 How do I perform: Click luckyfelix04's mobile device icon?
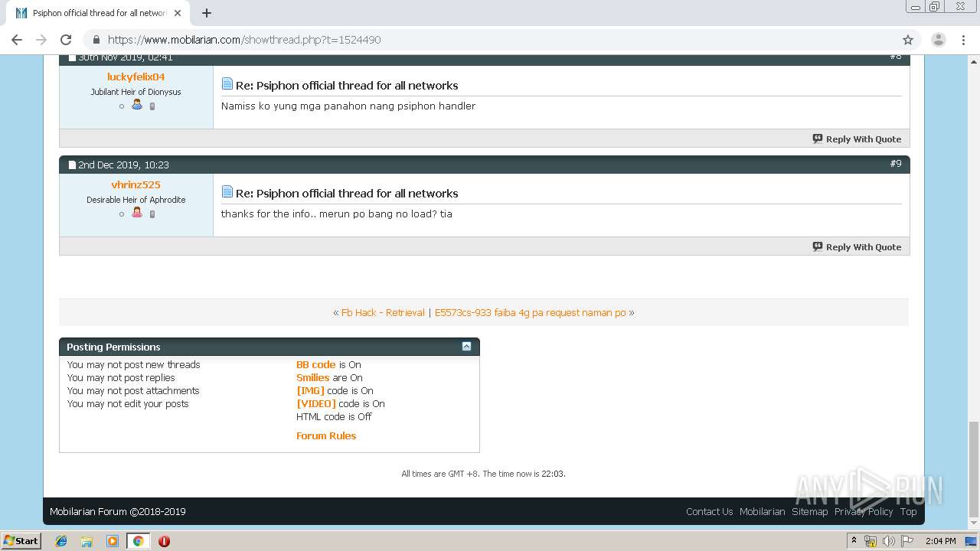152,106
